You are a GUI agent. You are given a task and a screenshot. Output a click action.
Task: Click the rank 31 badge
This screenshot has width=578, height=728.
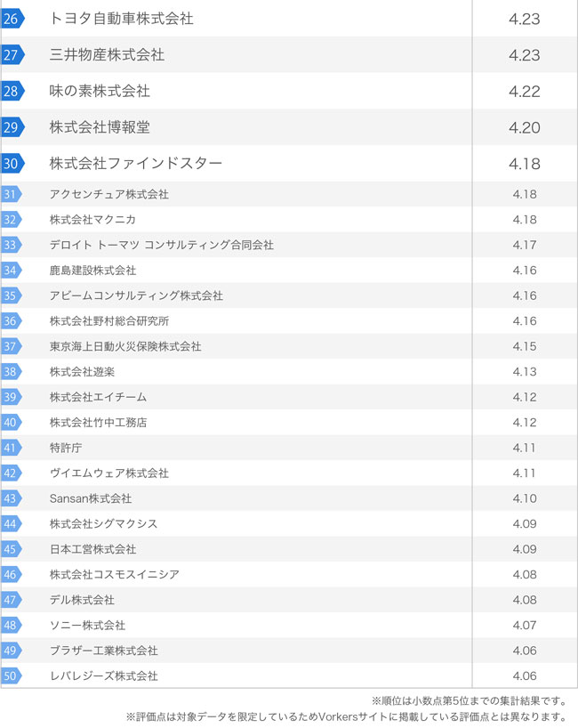click(12, 194)
